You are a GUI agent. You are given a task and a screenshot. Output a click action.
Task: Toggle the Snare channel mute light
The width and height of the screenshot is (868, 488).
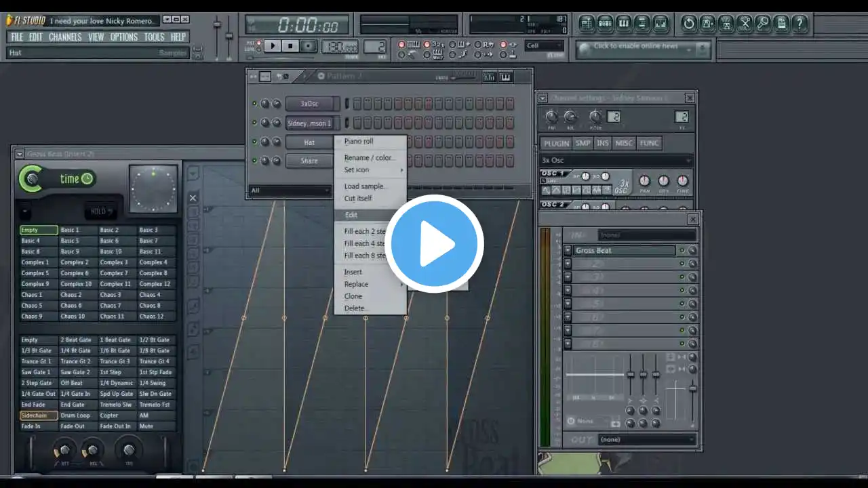pyautogui.click(x=254, y=161)
